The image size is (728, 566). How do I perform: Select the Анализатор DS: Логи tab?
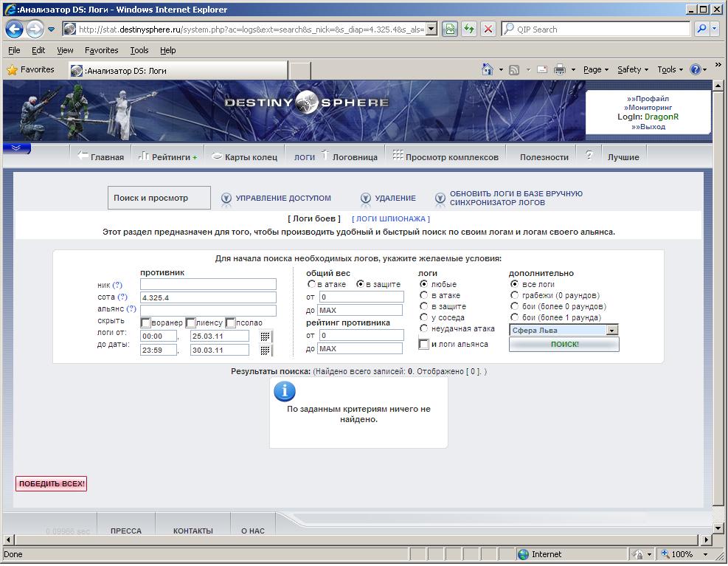point(178,71)
